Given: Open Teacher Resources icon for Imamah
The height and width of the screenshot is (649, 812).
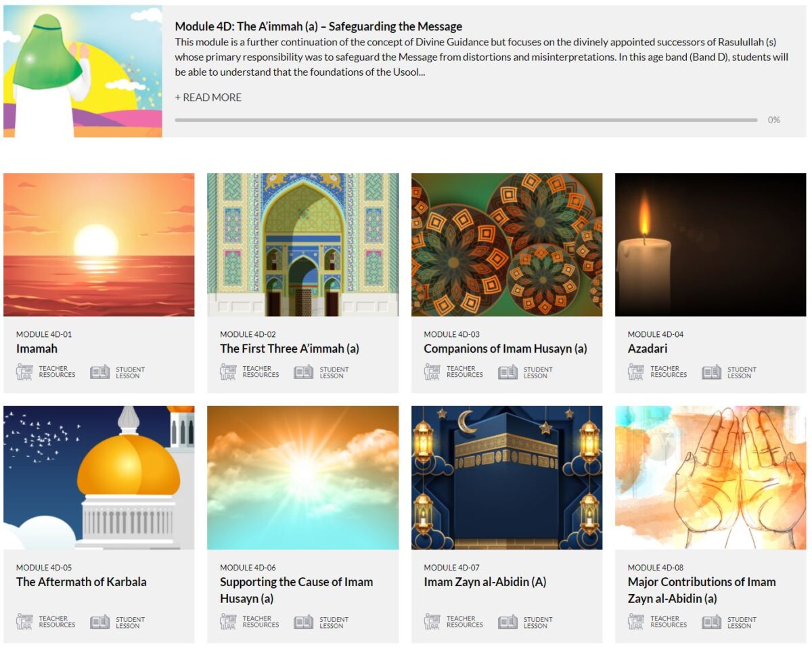Looking at the screenshot, I should [x=25, y=372].
